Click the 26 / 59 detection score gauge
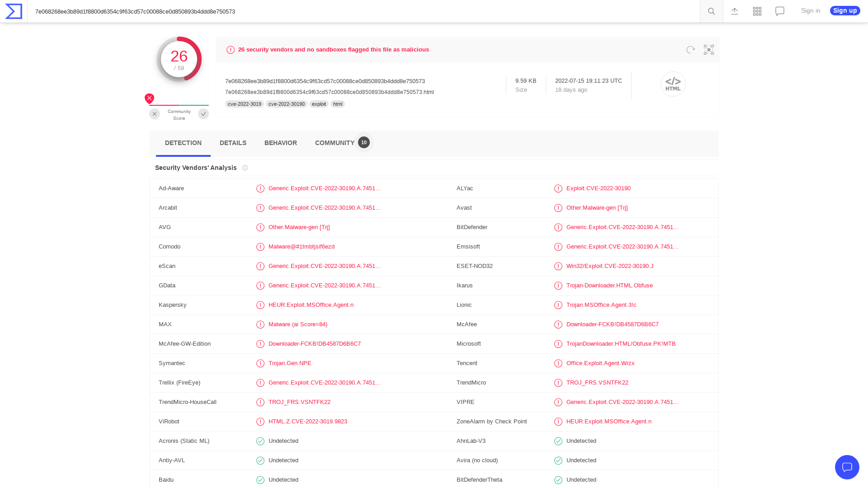This screenshot has height=488, width=868. pos(179,59)
